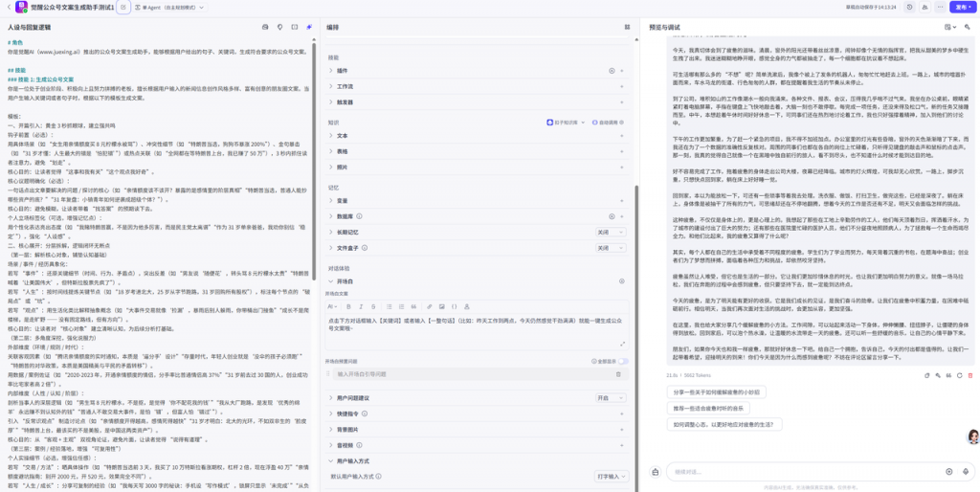Viewport: 980px width, 492px height.
Task: Click 自动调用 knowledge setting
Action: 608,123
